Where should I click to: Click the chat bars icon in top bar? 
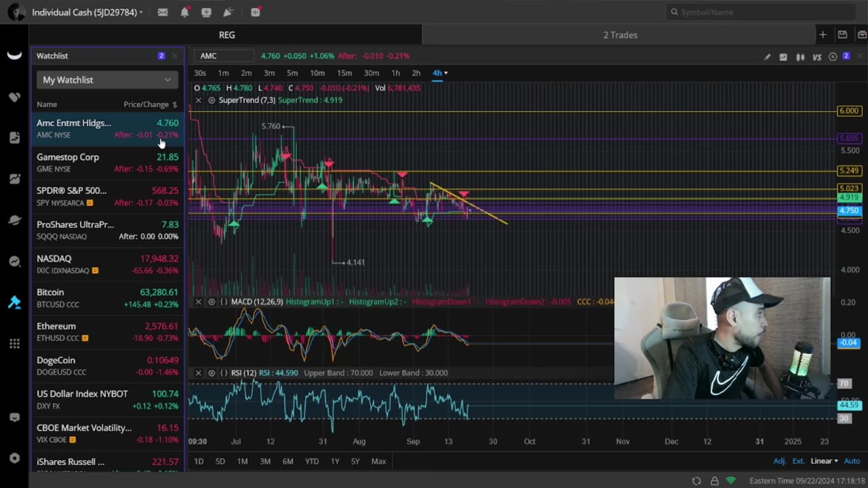[255, 12]
